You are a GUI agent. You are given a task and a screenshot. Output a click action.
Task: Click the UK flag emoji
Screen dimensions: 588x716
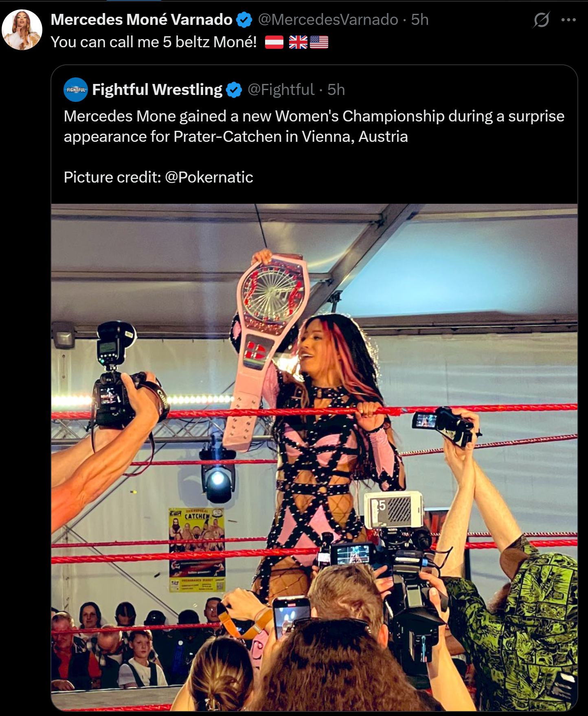point(298,42)
